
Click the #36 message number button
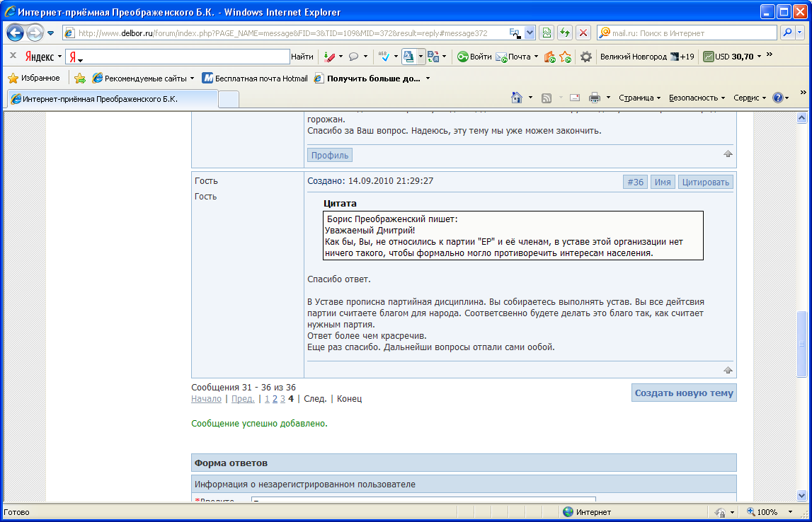(636, 182)
